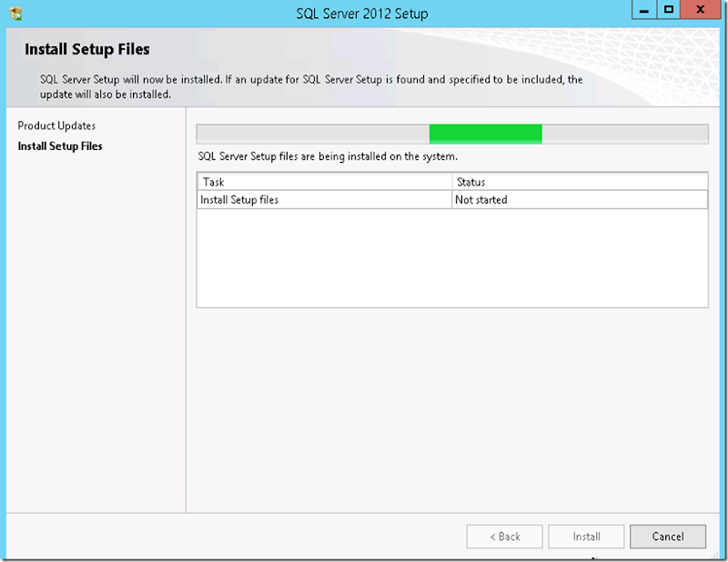The image size is (728, 562).
Task: Click the Install Setup Files page heading
Action: click(x=87, y=49)
